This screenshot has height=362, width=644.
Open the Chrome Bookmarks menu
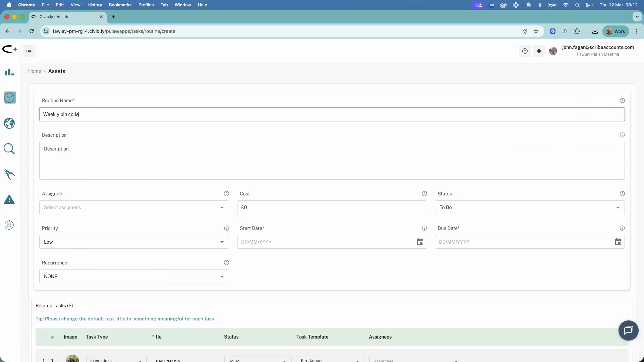120,5
